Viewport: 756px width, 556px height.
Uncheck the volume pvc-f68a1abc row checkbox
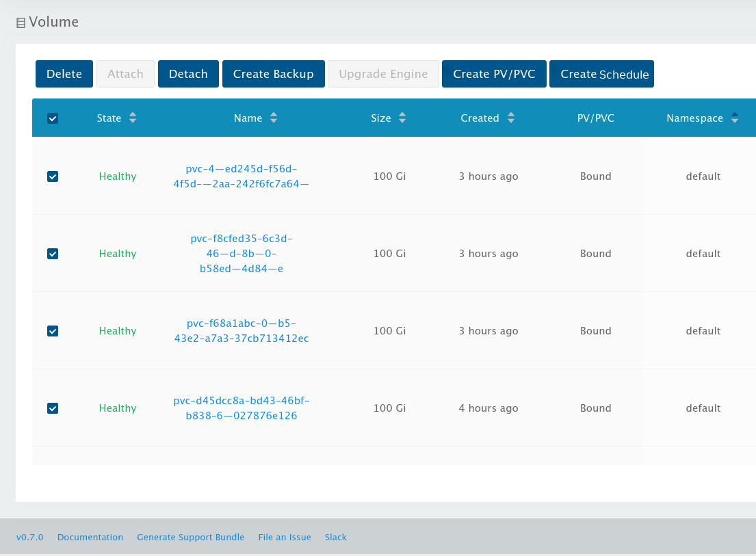pos(53,331)
